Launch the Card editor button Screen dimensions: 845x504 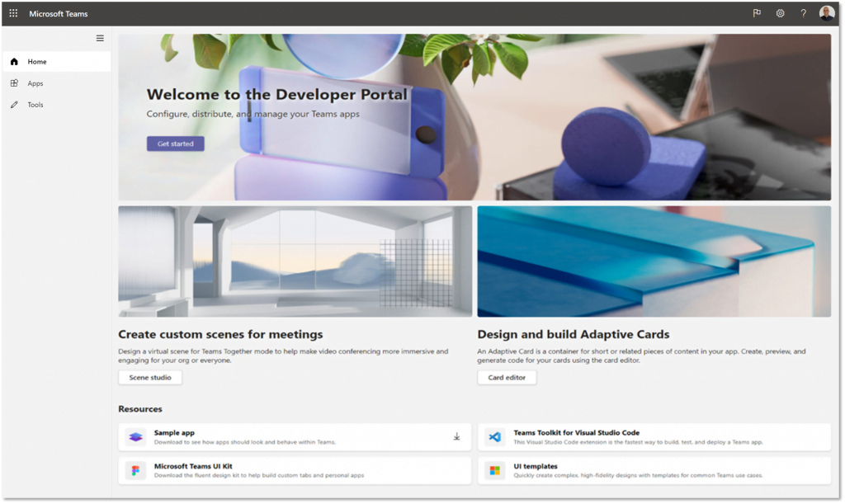pos(507,378)
